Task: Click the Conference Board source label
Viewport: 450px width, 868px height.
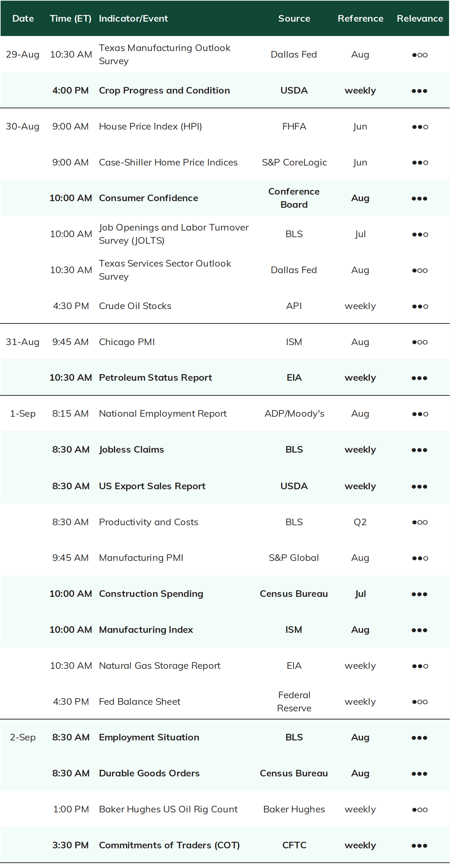Action: coord(294,198)
